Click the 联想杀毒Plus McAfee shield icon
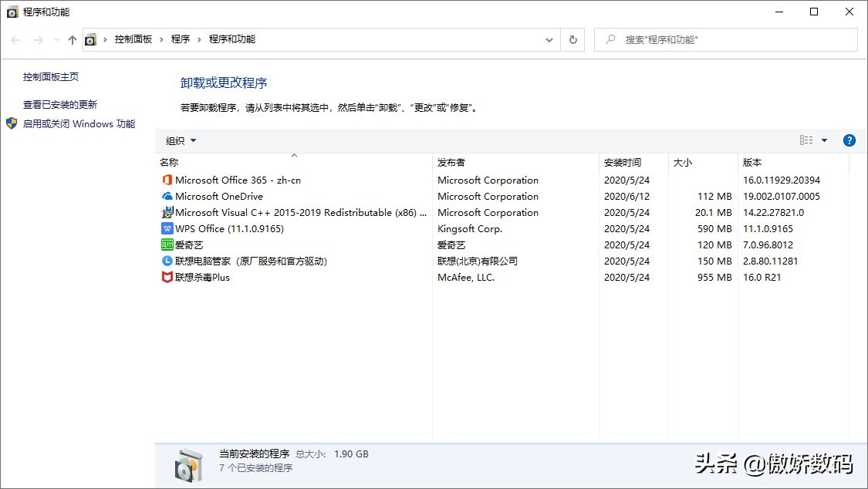 click(x=167, y=277)
